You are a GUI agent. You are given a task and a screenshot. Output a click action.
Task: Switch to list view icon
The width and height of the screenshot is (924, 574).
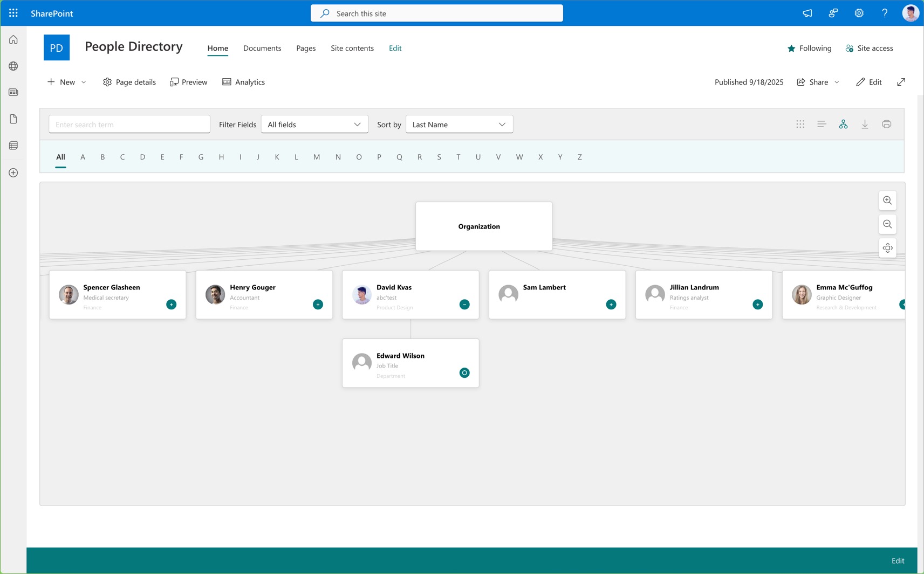(822, 125)
